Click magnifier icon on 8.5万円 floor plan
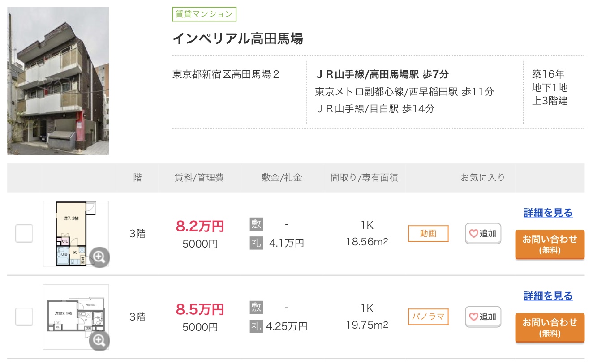 point(99,340)
